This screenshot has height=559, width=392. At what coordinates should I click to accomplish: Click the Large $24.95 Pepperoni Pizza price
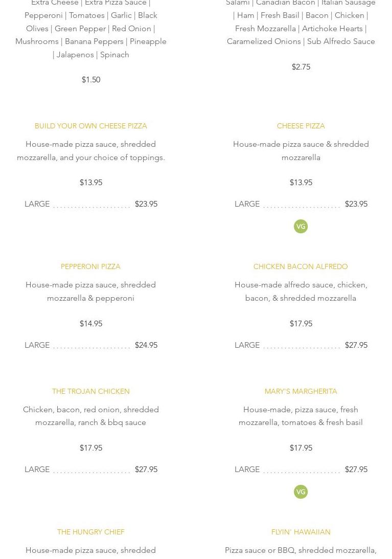click(x=146, y=345)
